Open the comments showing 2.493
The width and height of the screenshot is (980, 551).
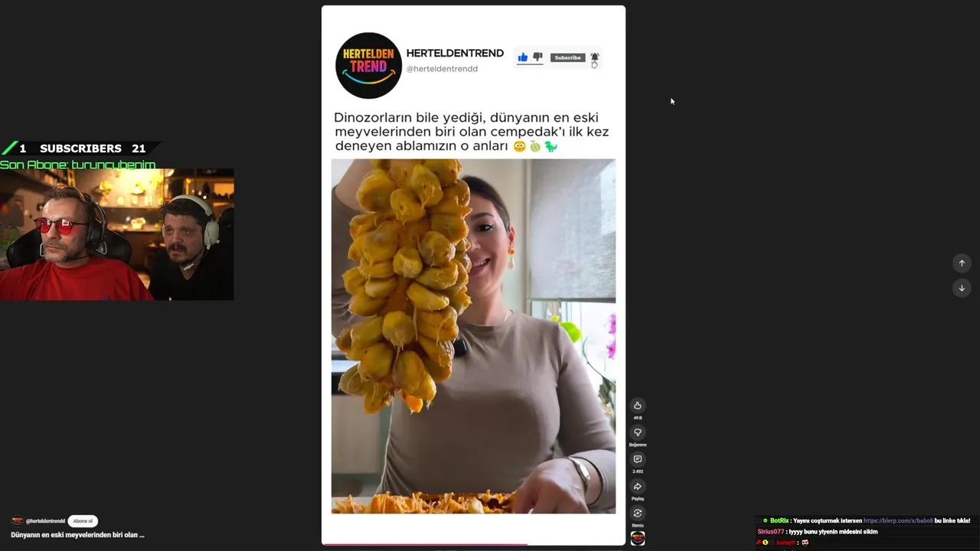pos(637,459)
